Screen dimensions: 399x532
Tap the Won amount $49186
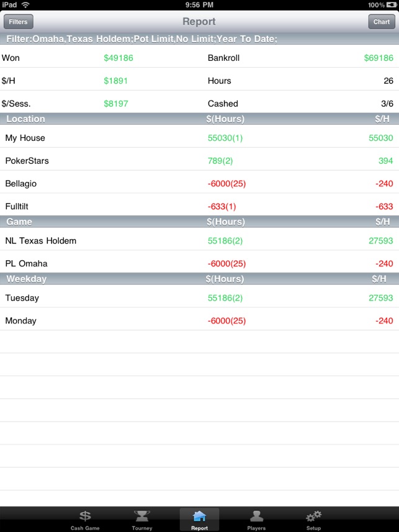119,58
